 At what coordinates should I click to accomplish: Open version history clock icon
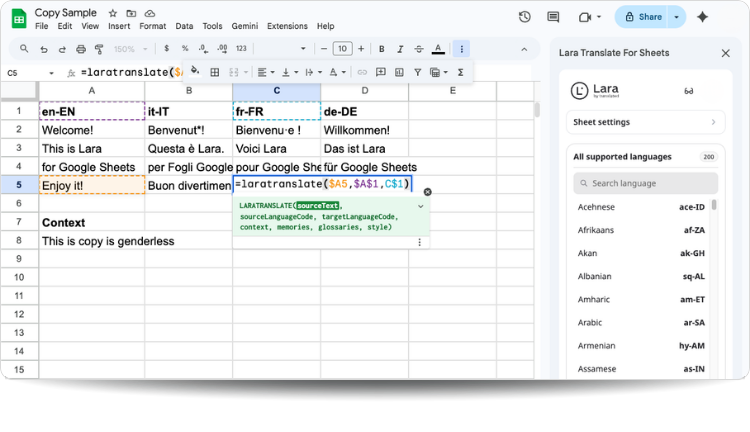[525, 17]
